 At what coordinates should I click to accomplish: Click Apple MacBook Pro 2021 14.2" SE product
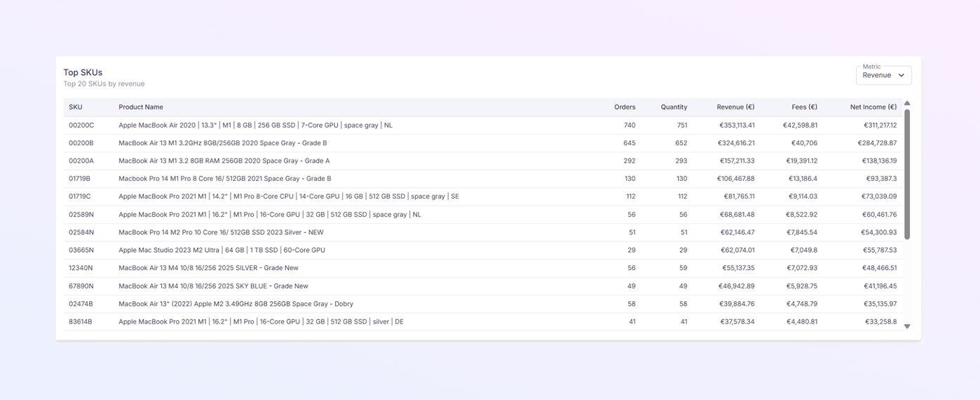point(289,197)
